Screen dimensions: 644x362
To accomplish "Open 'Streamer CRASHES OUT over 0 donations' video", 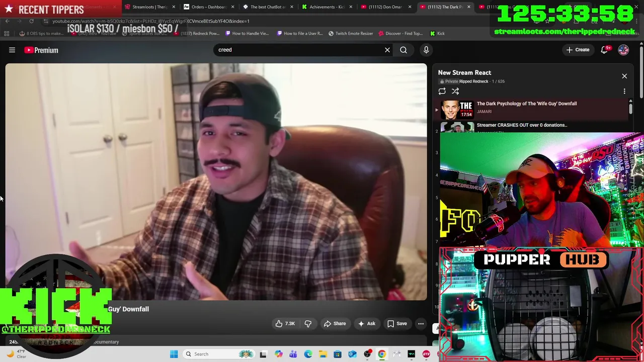I will tap(522, 125).
